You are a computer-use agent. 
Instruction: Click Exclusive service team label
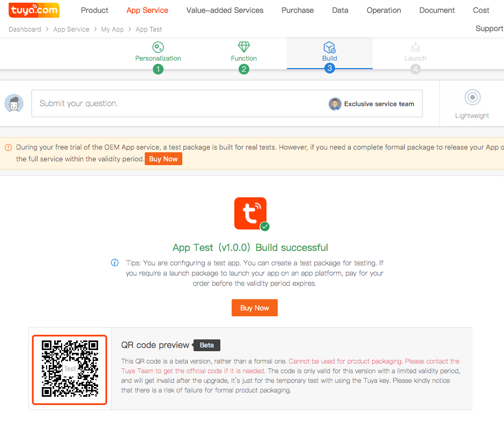tap(379, 104)
